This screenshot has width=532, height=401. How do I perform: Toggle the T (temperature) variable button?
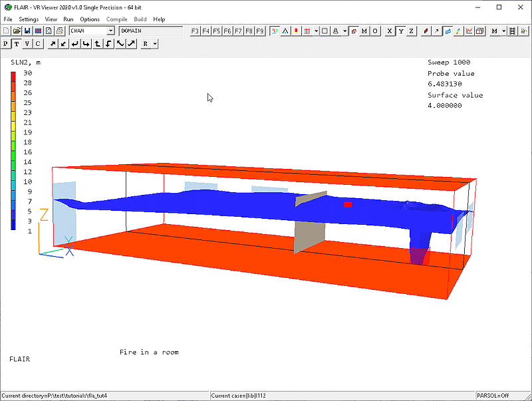(17, 44)
